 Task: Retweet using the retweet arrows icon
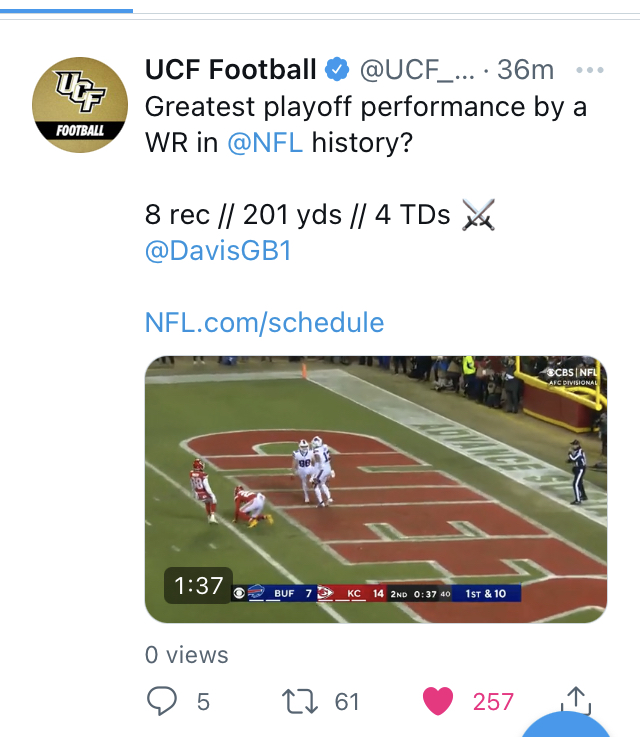pos(300,701)
